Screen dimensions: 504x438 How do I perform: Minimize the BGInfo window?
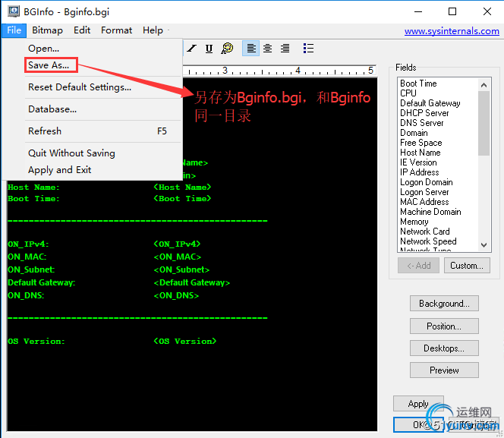tap(418, 11)
